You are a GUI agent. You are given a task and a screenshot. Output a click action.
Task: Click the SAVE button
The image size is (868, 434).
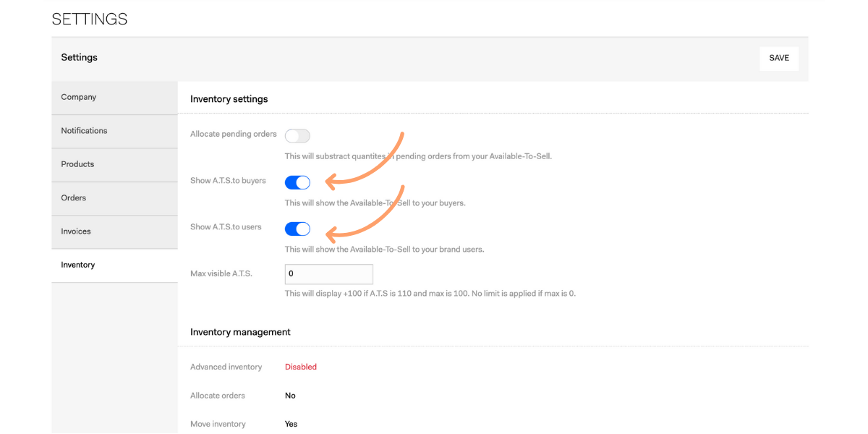[779, 59]
